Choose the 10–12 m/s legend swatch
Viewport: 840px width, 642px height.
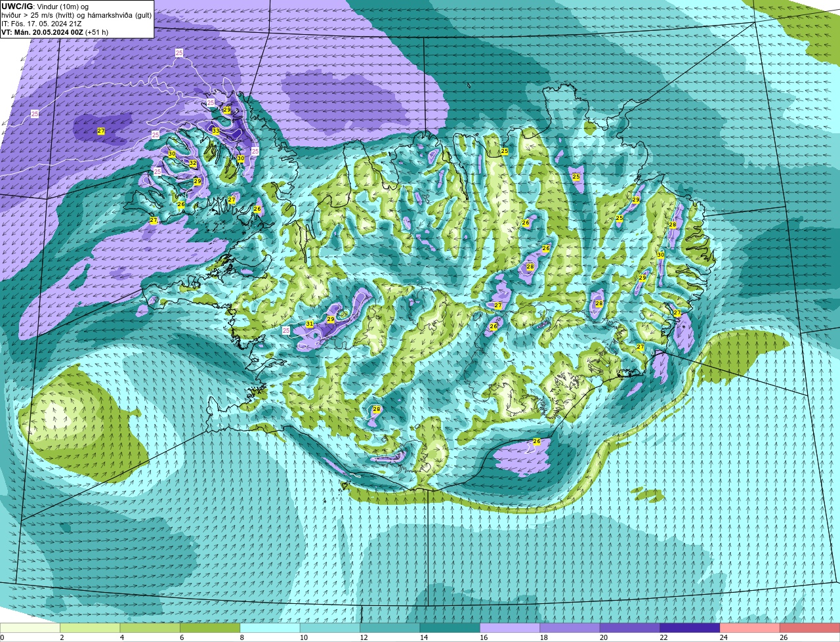click(330, 628)
